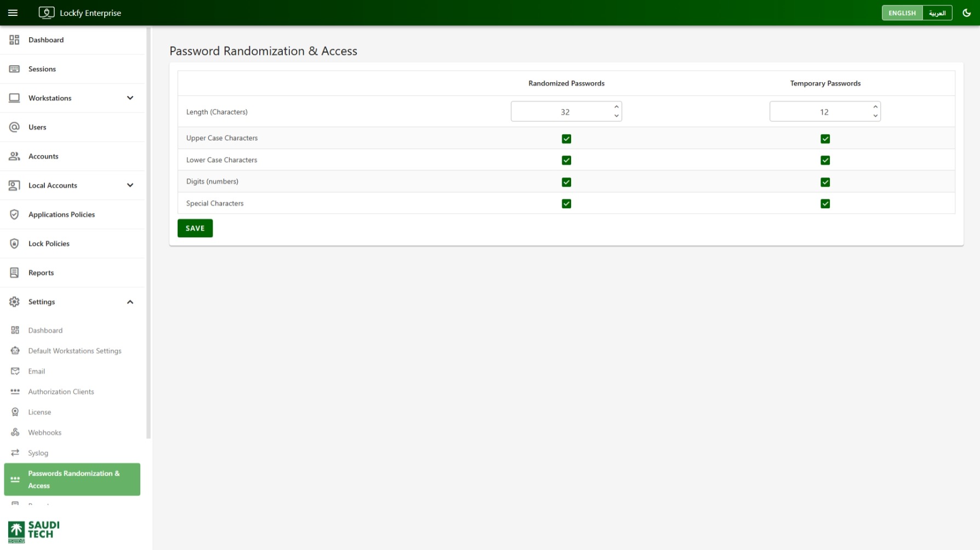This screenshot has width=980, height=550.
Task: Click the Lockfy Enterprise logo icon
Action: [47, 13]
